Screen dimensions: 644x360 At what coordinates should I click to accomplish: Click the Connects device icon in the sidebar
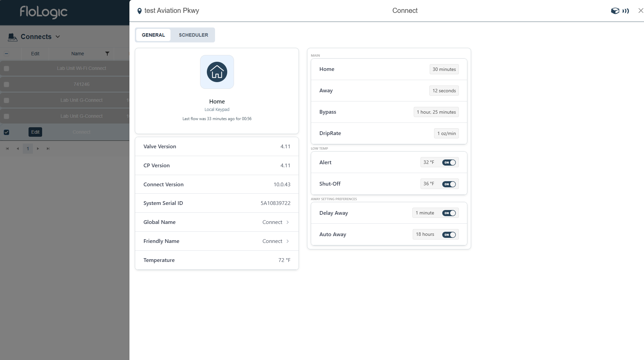[x=12, y=37]
